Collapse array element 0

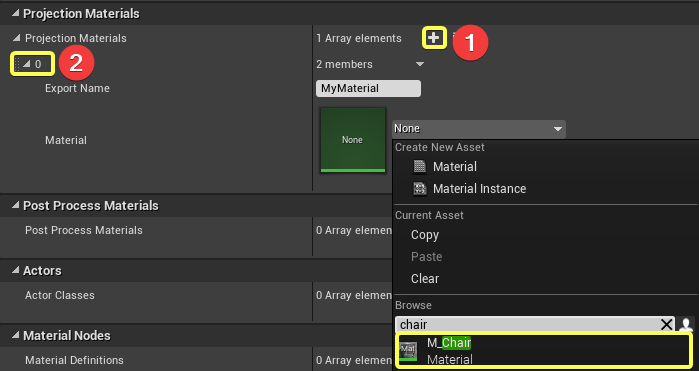tap(26, 64)
